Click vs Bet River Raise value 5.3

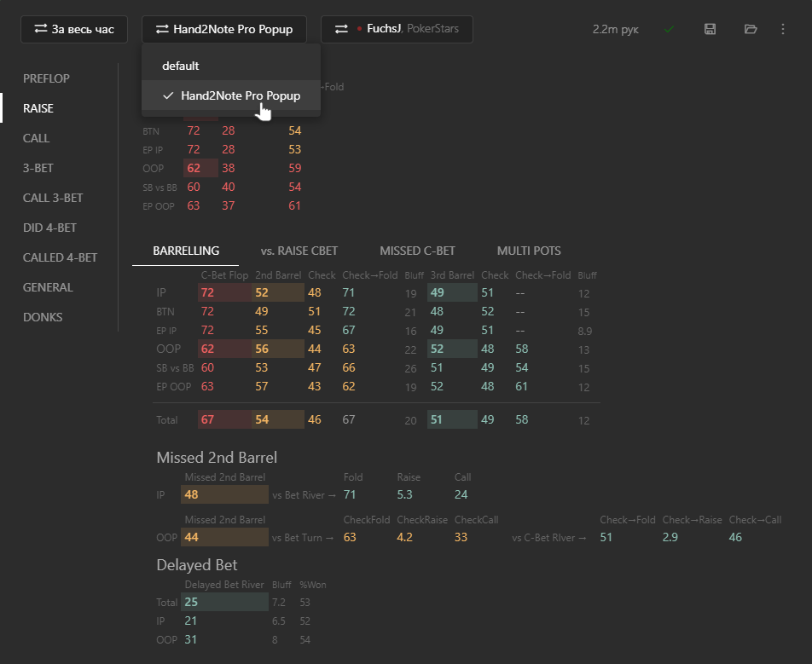[404, 494]
